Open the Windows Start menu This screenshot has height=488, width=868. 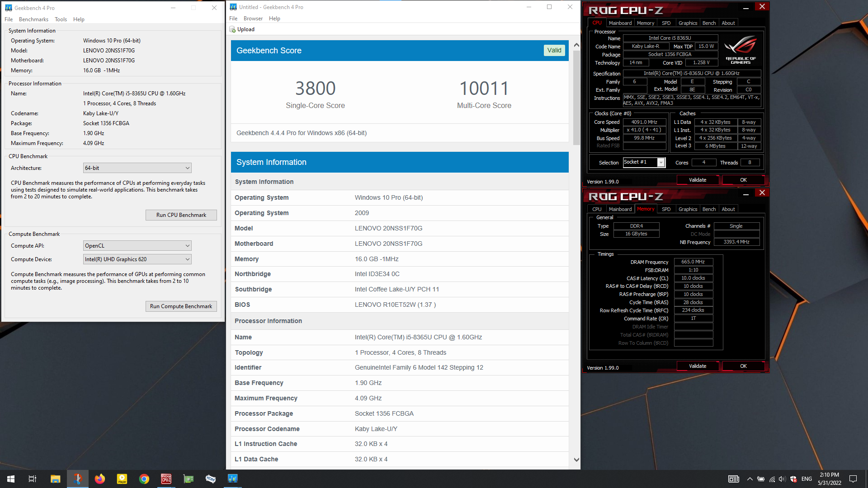coord(11,479)
